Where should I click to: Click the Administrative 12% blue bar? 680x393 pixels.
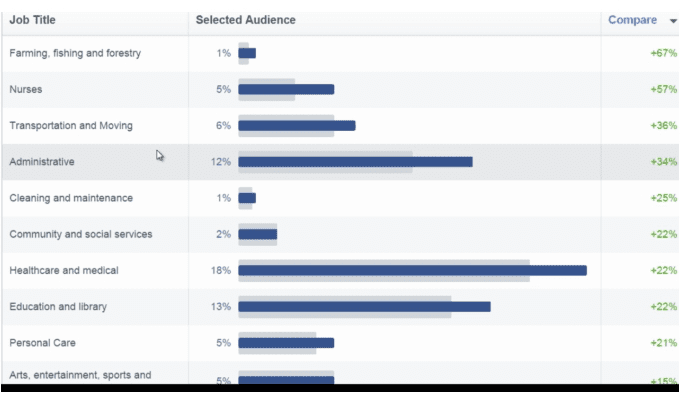tap(355, 162)
